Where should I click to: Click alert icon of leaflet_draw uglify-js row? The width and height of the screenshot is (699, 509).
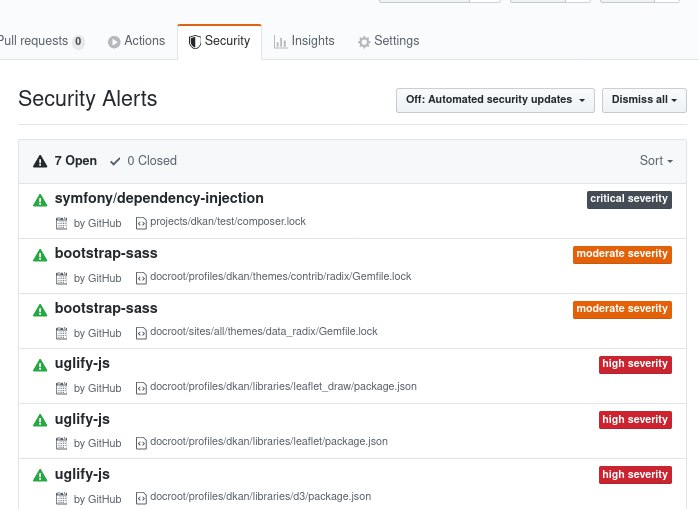40,365
